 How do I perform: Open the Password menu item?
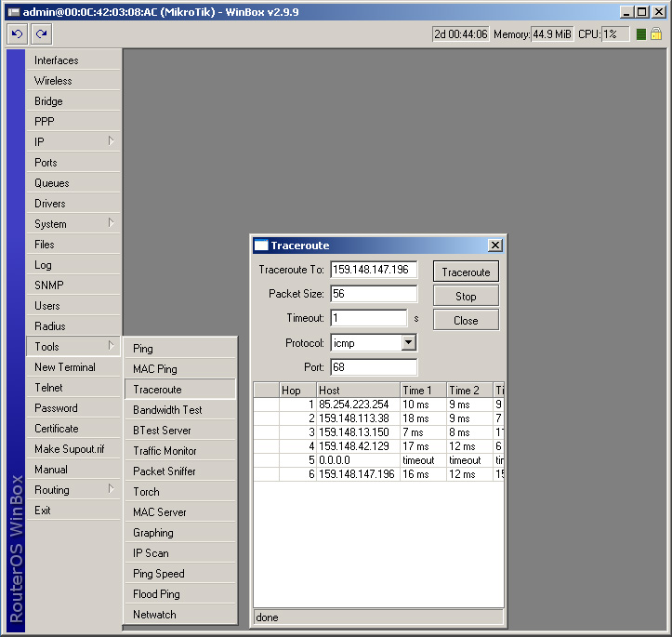73,408
